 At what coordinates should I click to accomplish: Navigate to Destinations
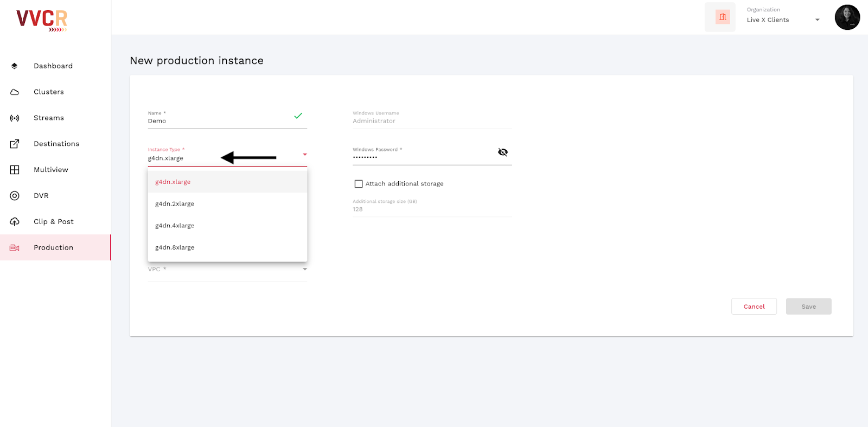[55, 144]
